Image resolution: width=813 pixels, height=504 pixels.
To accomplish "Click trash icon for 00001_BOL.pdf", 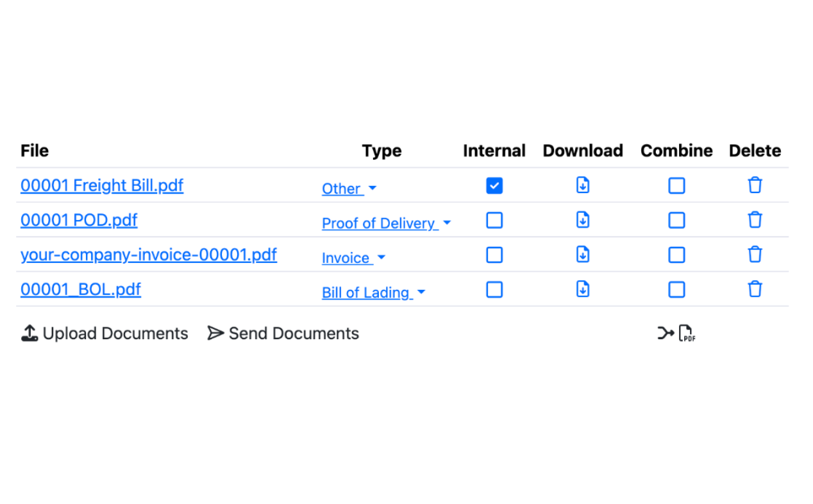I will click(755, 289).
